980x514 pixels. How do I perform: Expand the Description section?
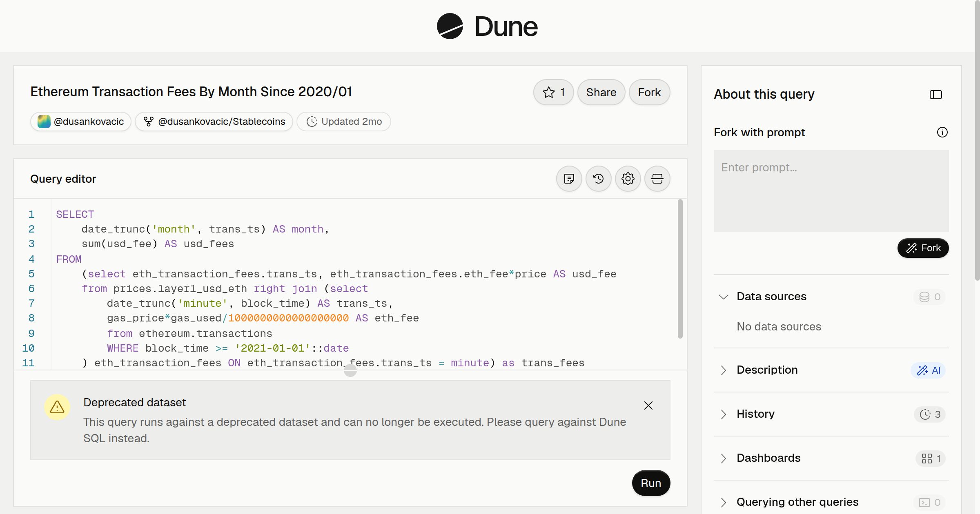[x=723, y=370]
